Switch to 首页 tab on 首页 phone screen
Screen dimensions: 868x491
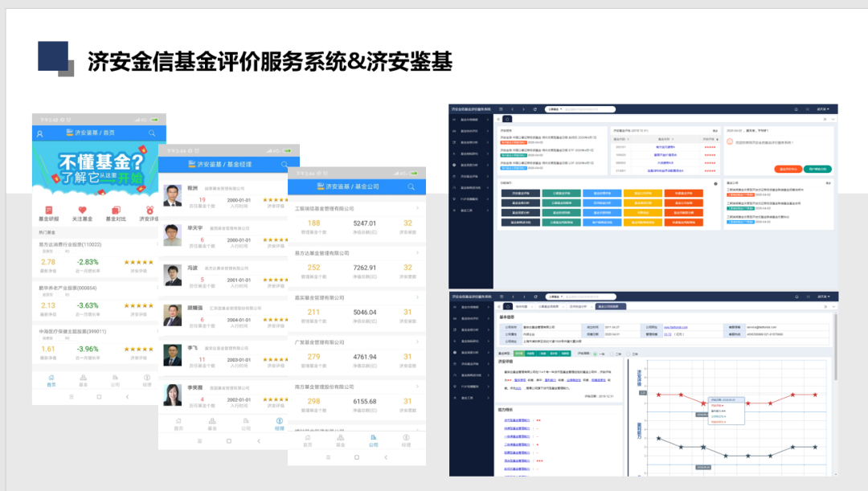(x=51, y=380)
